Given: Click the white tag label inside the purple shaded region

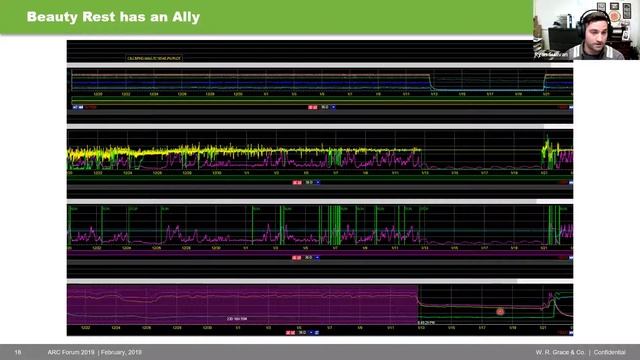Looking at the screenshot, I should pos(237,319).
